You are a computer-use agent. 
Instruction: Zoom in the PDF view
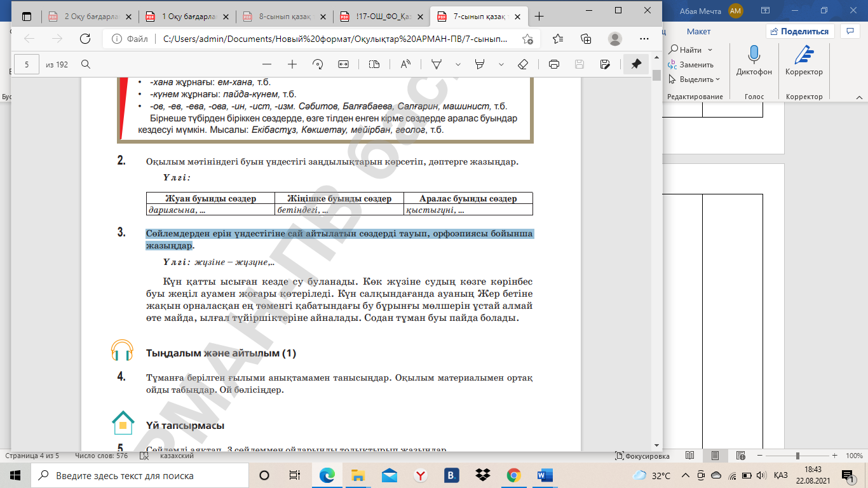[x=292, y=64]
